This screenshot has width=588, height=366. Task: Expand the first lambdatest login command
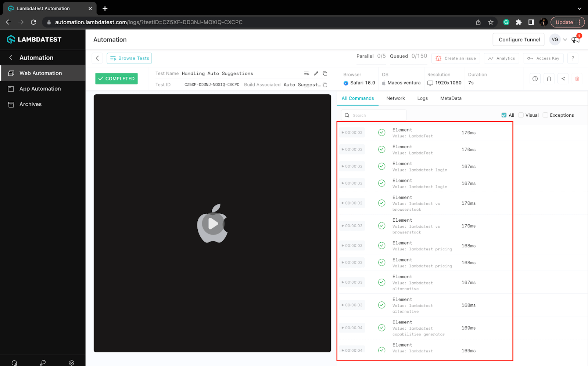352,166
